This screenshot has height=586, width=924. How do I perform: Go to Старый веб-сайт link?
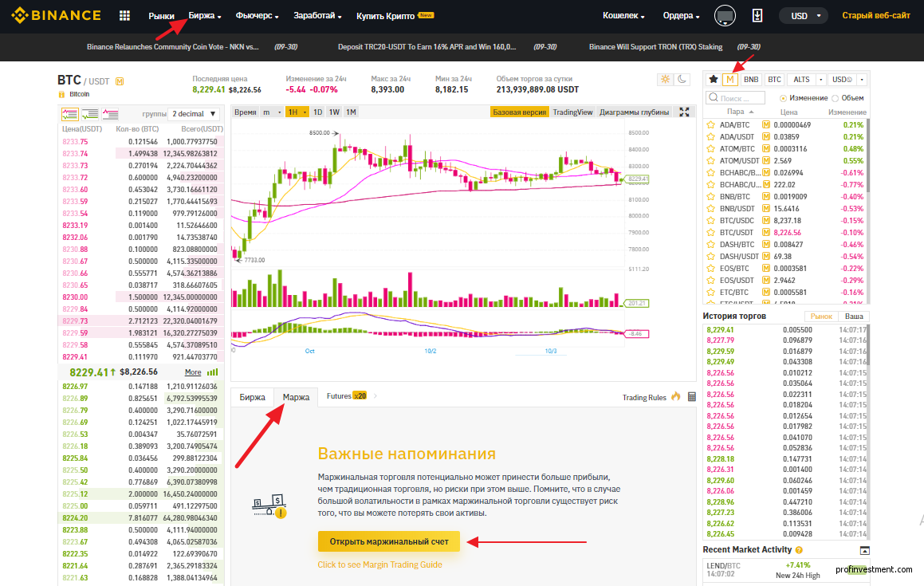pyautogui.click(x=875, y=16)
